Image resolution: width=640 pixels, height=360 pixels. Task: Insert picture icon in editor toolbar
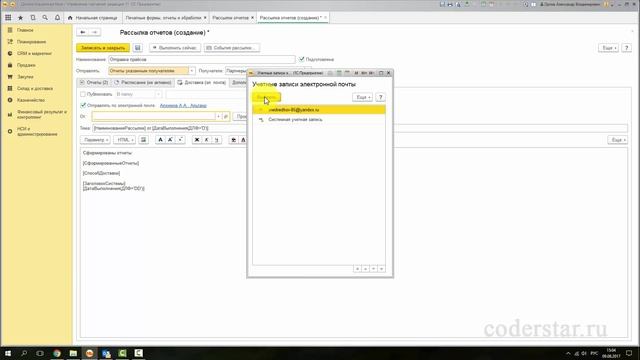click(x=144, y=140)
